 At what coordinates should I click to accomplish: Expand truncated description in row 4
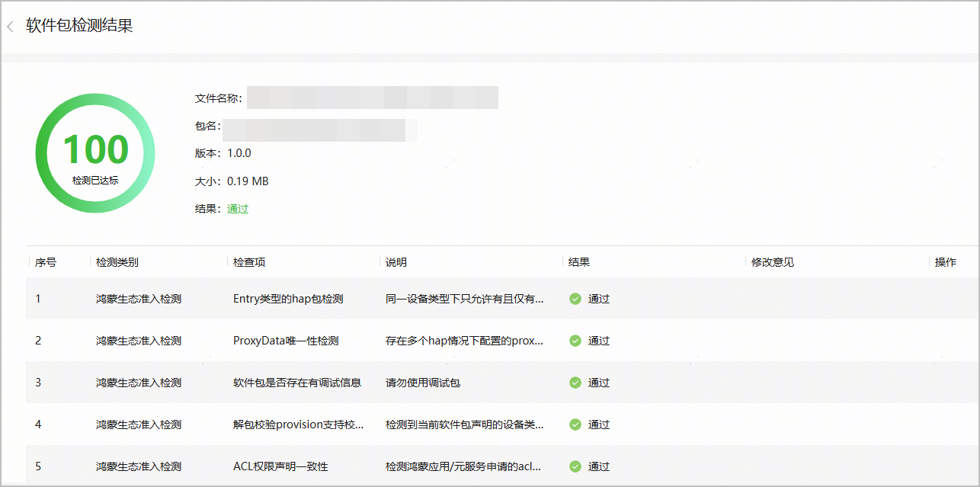tap(465, 425)
